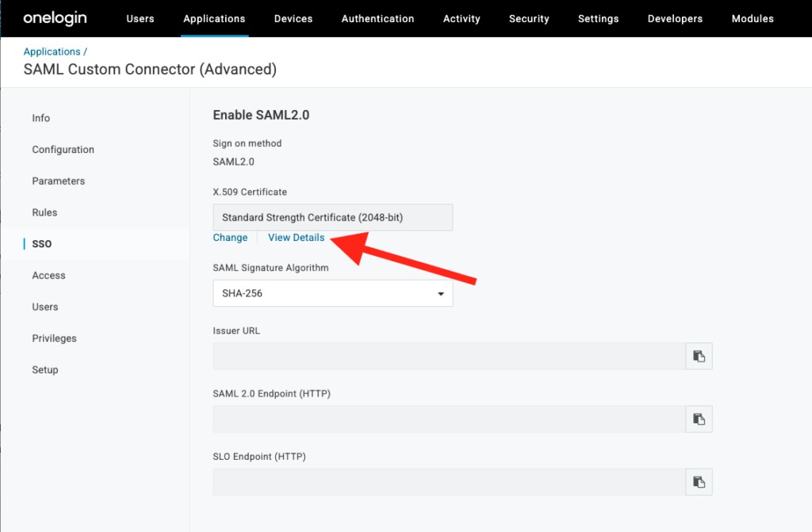Open the SAML Signature Algorithm dropdown

coord(332,293)
